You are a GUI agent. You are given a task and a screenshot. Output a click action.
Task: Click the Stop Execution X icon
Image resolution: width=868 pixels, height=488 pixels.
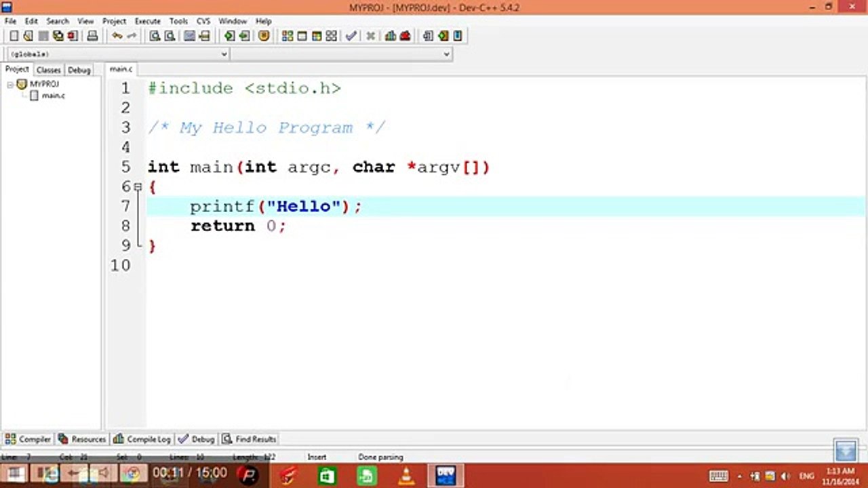(370, 36)
